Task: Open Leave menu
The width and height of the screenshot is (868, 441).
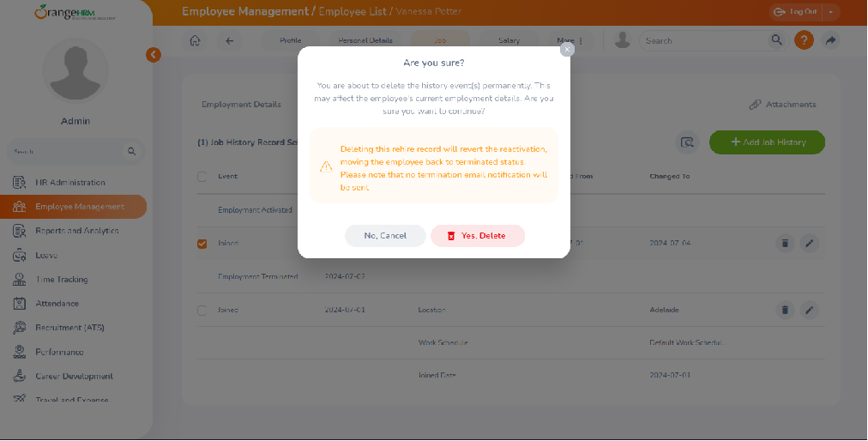Action: pos(46,255)
